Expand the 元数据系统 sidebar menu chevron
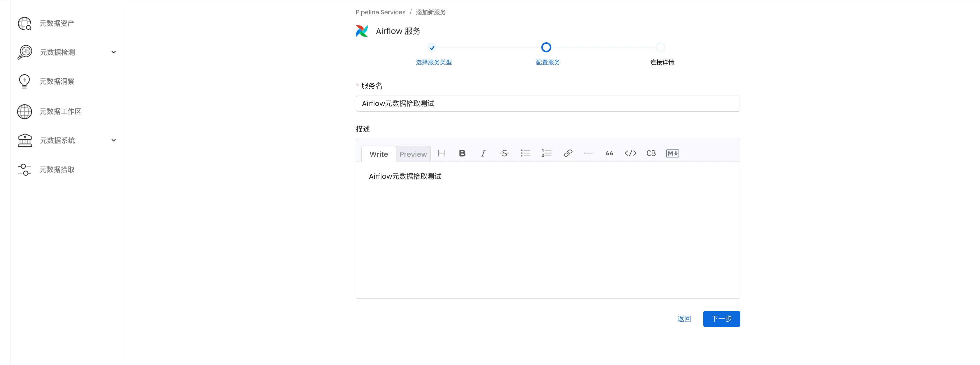 pyautogui.click(x=113, y=140)
